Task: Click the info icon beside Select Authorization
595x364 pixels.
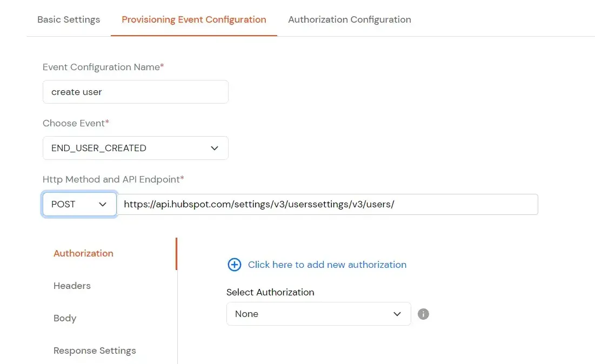Action: [x=423, y=314]
